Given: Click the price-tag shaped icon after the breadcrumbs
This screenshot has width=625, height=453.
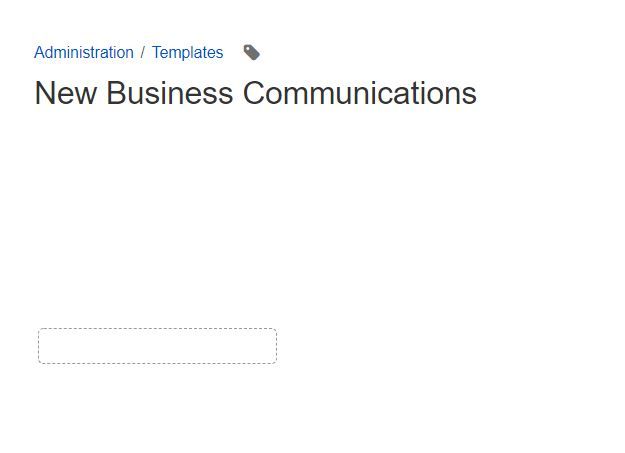Looking at the screenshot, I should click(252, 52).
